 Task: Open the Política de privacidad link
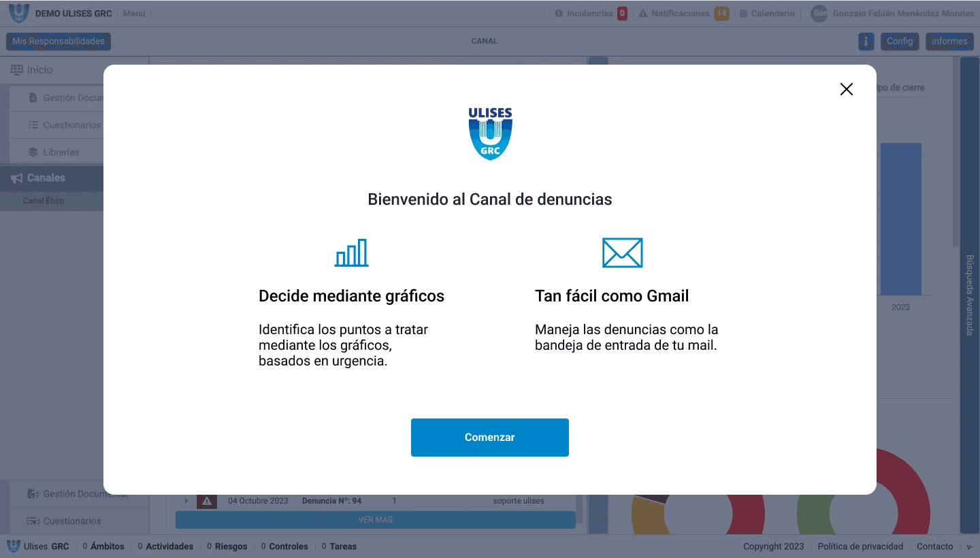coord(860,546)
